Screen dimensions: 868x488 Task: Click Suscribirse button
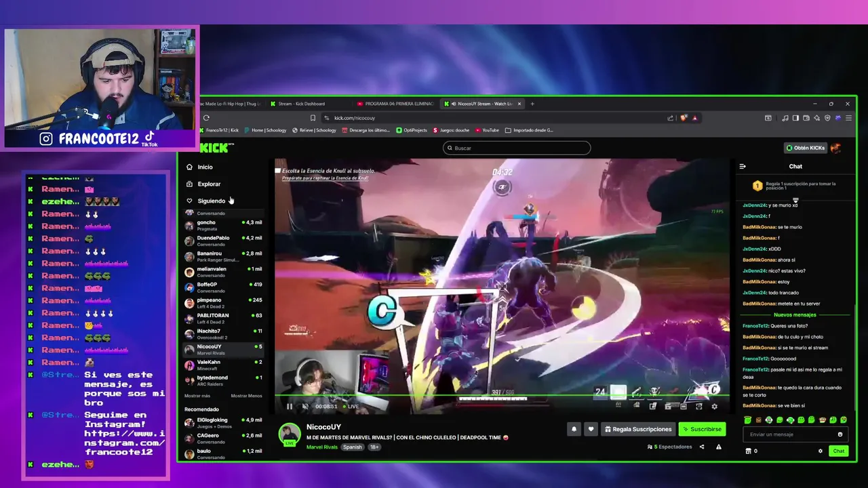tap(702, 429)
